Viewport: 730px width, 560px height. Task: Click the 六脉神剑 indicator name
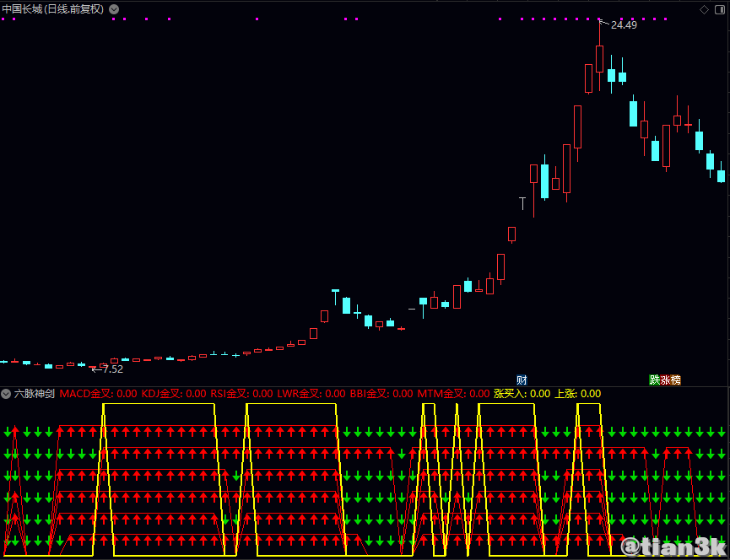coord(35,394)
